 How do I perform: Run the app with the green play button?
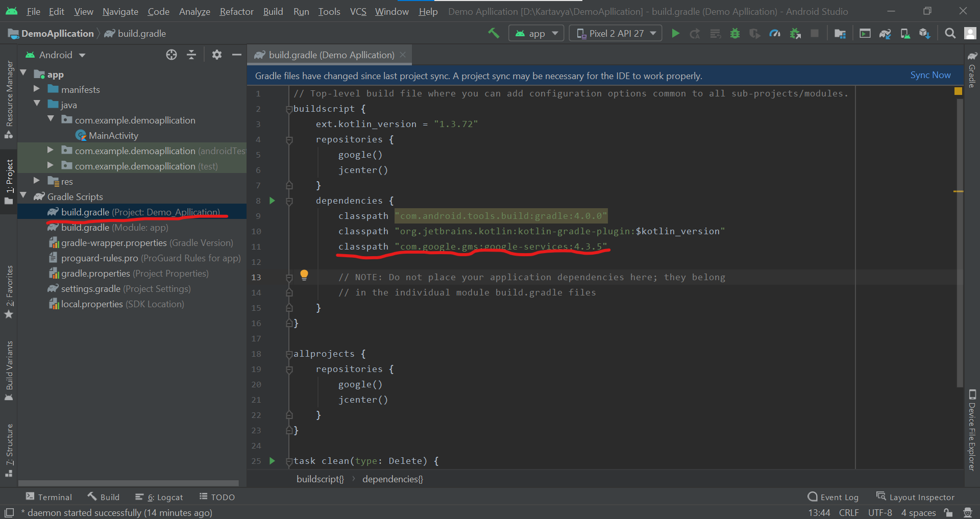tap(675, 33)
